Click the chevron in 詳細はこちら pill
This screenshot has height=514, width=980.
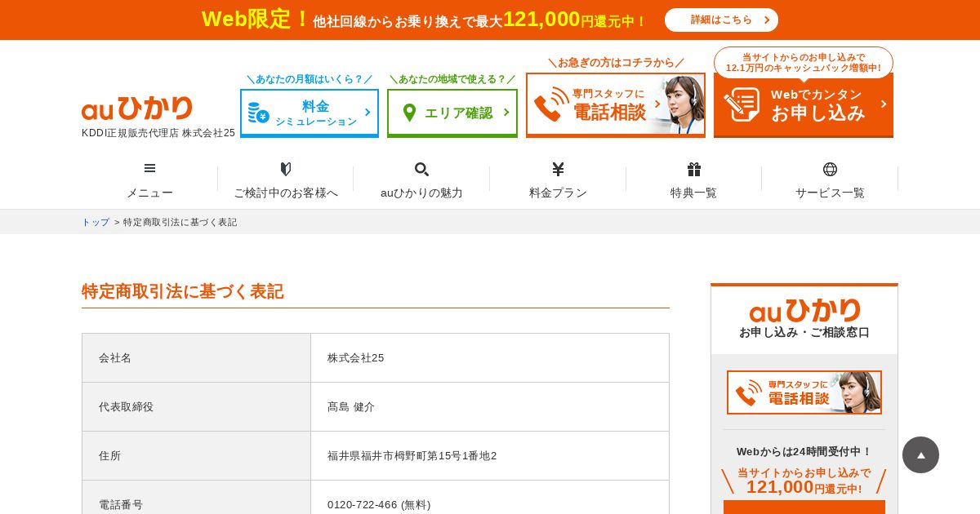pyautogui.click(x=766, y=20)
